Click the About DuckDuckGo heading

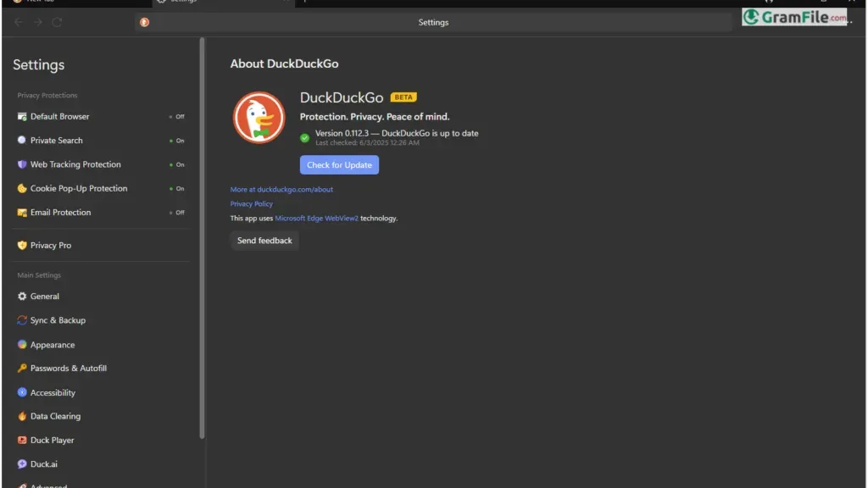285,64
